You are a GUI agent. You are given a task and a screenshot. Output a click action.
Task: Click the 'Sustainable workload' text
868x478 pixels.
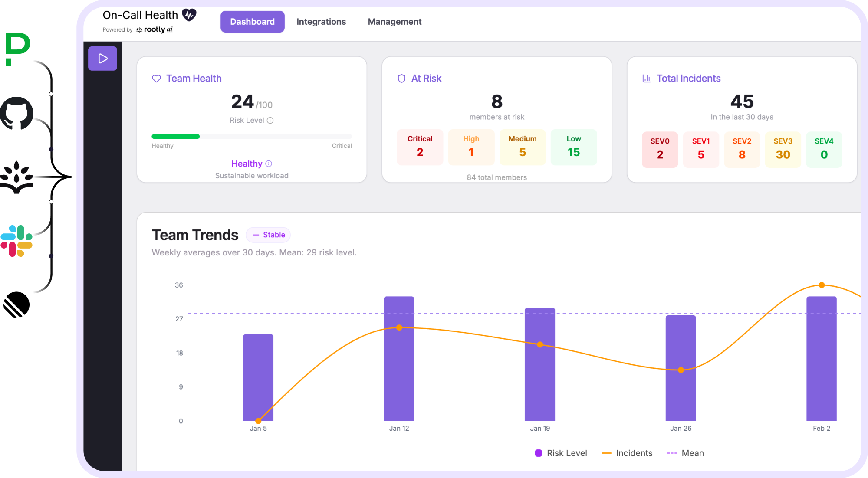(x=252, y=175)
